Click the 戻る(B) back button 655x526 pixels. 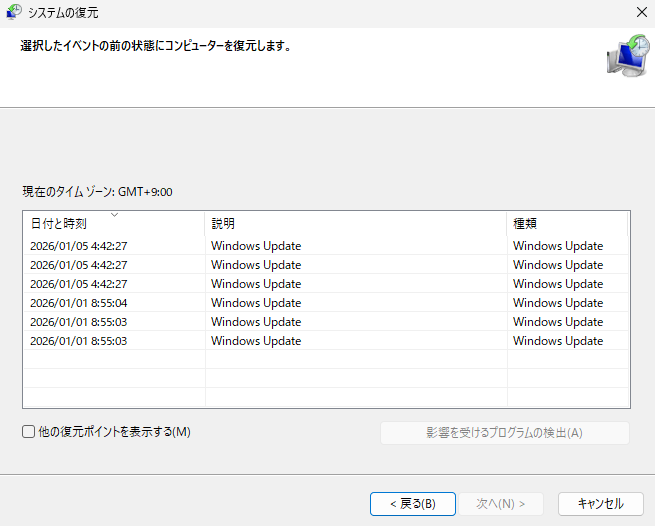(413, 504)
